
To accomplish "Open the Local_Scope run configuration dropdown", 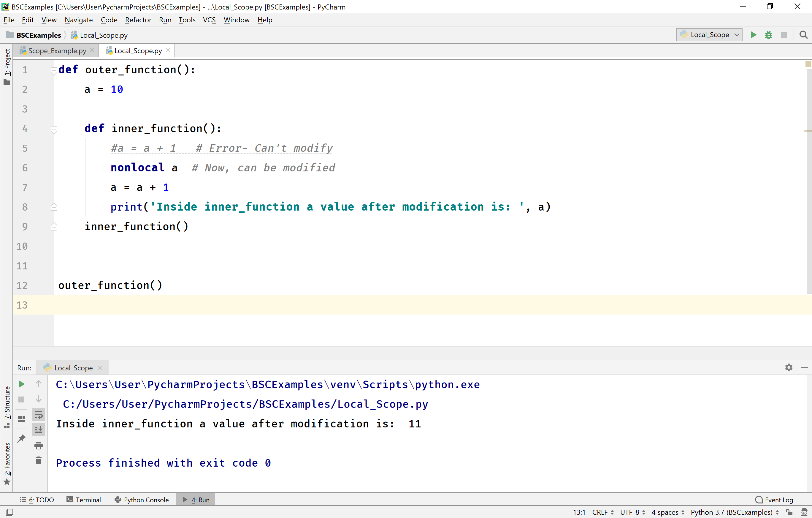I will point(709,34).
